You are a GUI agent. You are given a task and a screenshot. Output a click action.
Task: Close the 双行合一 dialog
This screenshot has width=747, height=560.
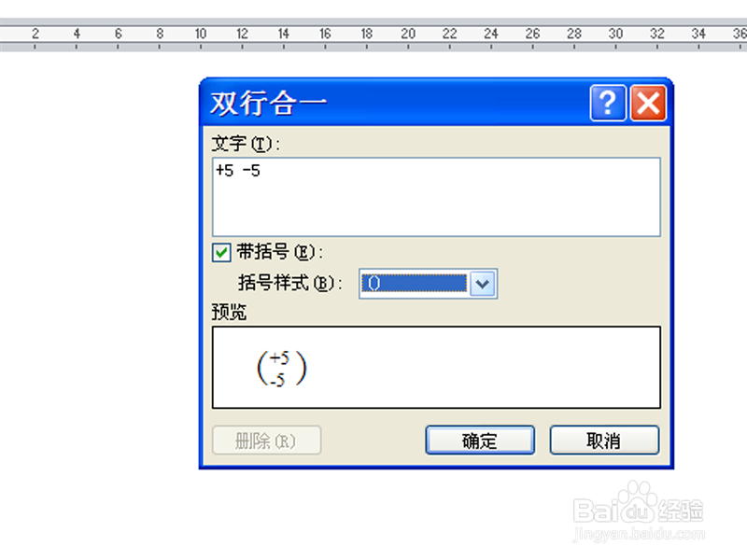point(648,103)
